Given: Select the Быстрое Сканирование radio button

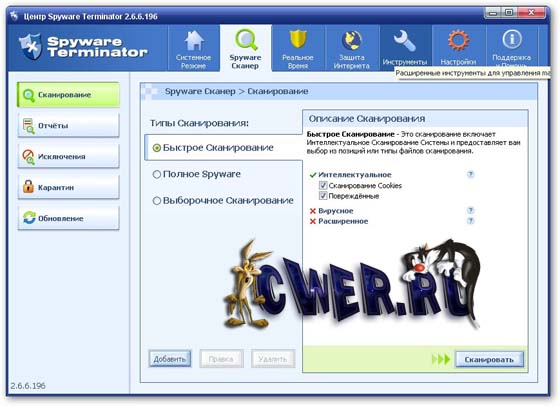Looking at the screenshot, I should pos(156,148).
